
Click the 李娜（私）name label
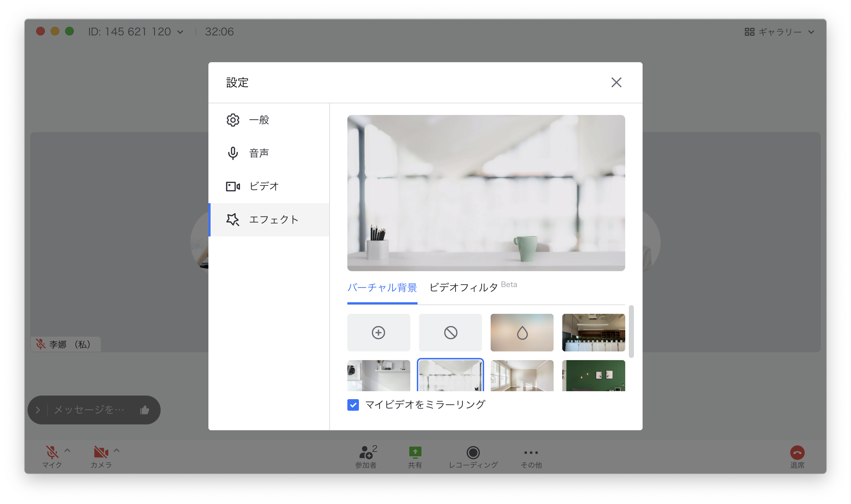coord(69,344)
